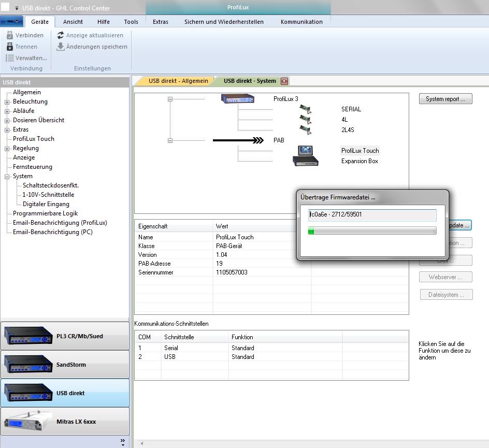Screen dimensions: 489x448
Task: Click the Verbinden connect icon
Action: click(9, 35)
